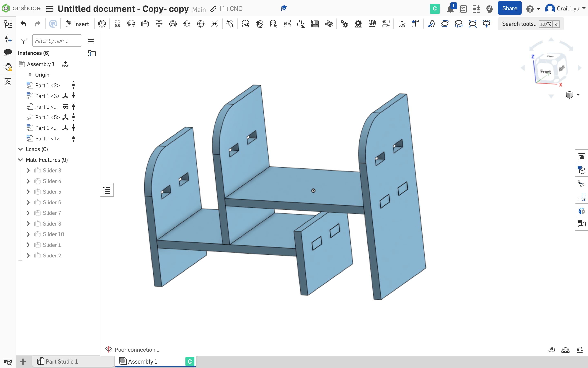The width and height of the screenshot is (588, 368).
Task: Click the Share button
Action: tap(510, 8)
